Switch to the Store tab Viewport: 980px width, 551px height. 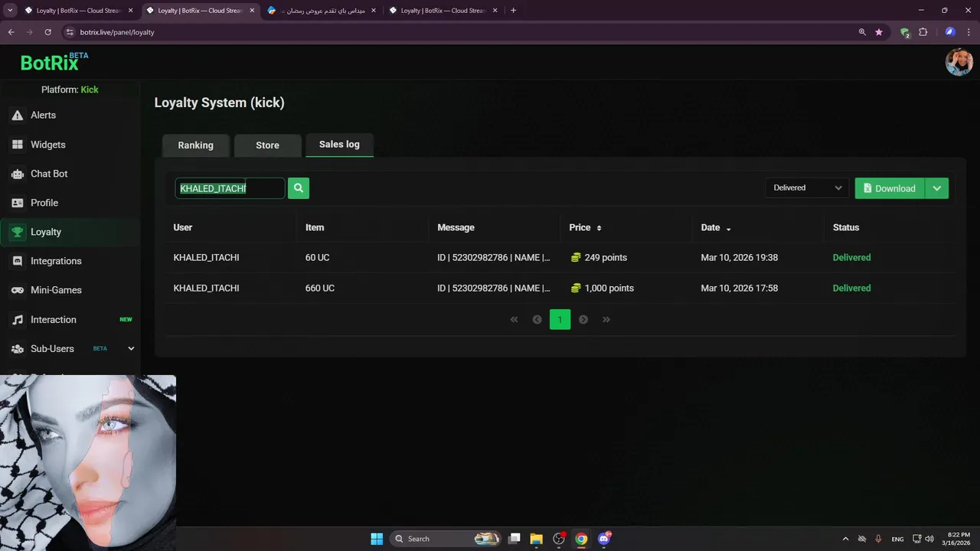pos(267,145)
